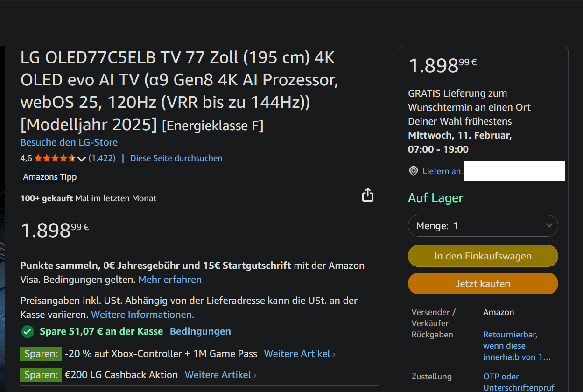Click the orange star rating

pyautogui.click(x=55, y=158)
